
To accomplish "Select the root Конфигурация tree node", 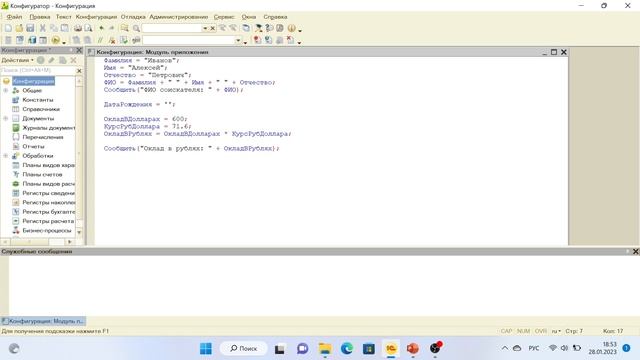I will [33, 81].
